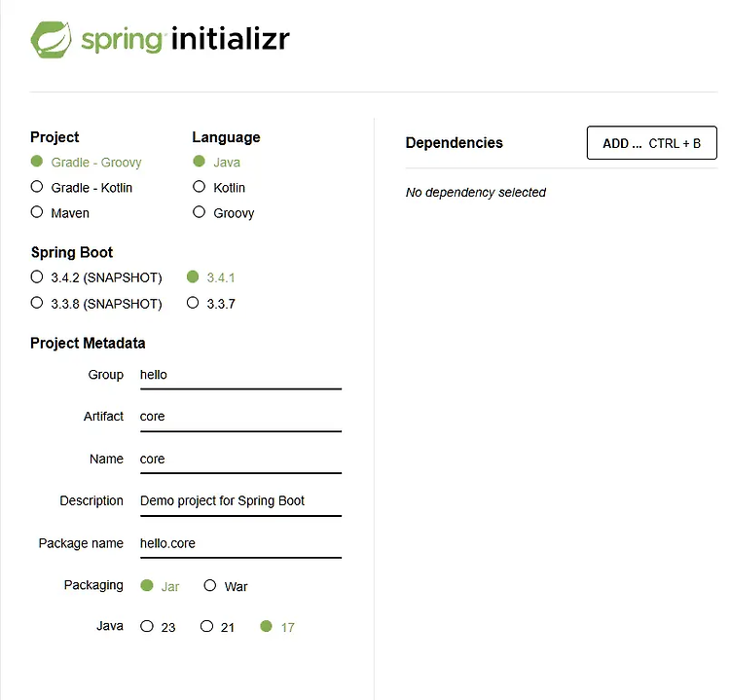Click the Spring Boot section heading

point(72,252)
